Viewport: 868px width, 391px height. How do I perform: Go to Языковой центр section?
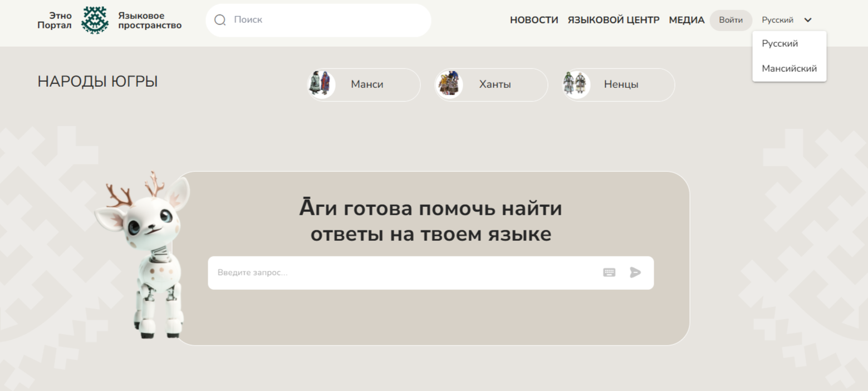613,20
